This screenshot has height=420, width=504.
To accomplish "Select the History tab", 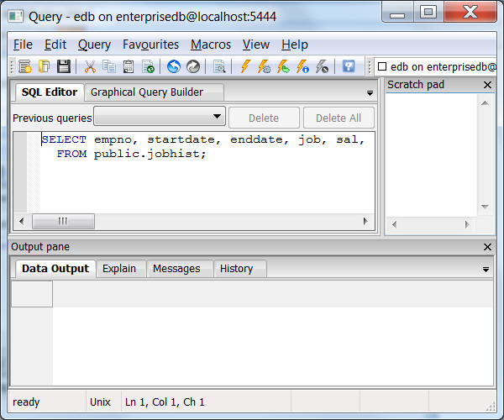I will pos(239,269).
